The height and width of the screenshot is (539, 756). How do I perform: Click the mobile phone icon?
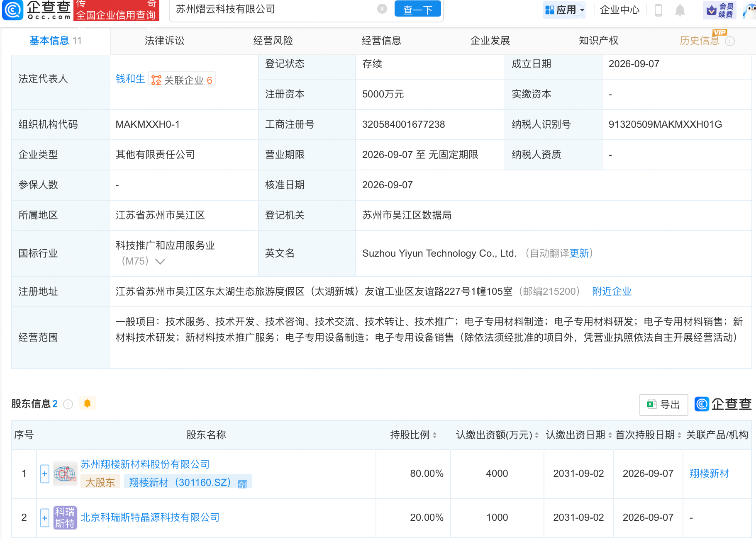pyautogui.click(x=658, y=10)
